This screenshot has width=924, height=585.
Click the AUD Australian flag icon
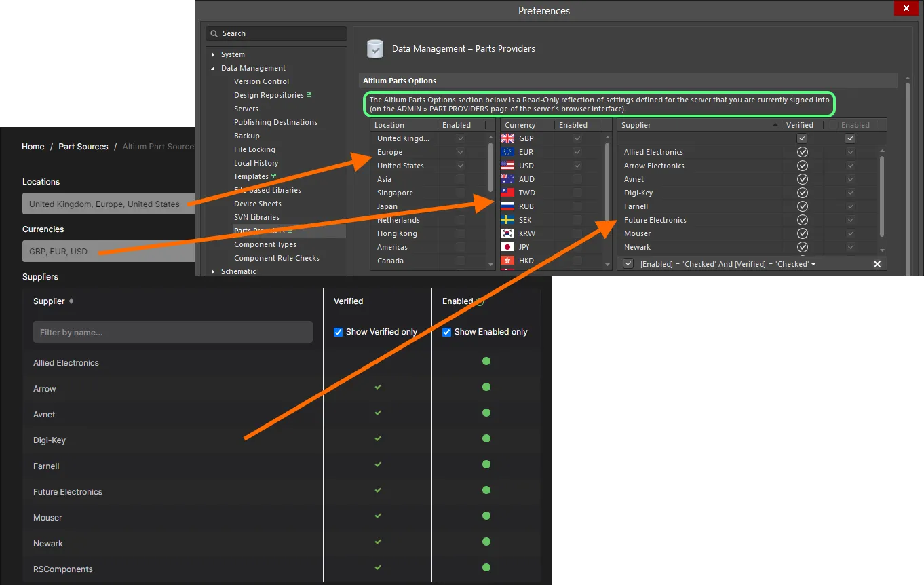tap(507, 179)
